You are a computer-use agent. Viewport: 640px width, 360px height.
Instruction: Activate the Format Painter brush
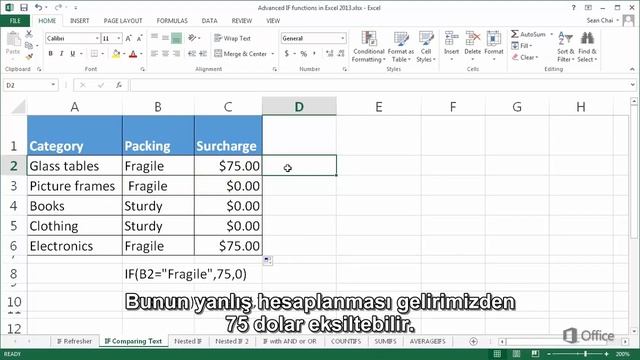[29, 56]
